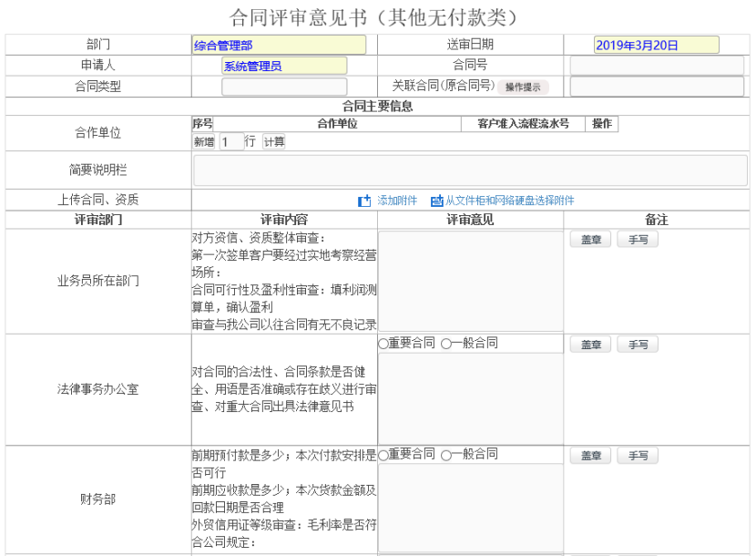
Task: Open the 送审日期 date field
Action: coord(655,45)
